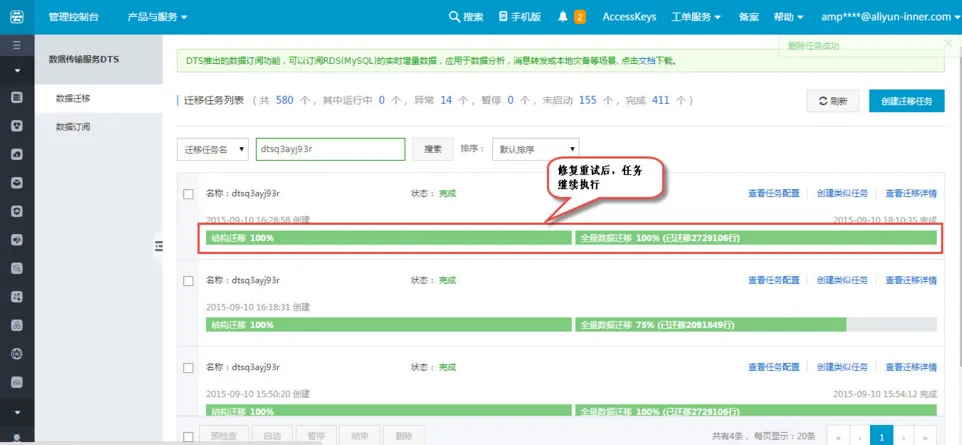The image size is (962, 445).
Task: Click 结构迁移 100% bar of task created 16:18:31
Action: pos(388,325)
